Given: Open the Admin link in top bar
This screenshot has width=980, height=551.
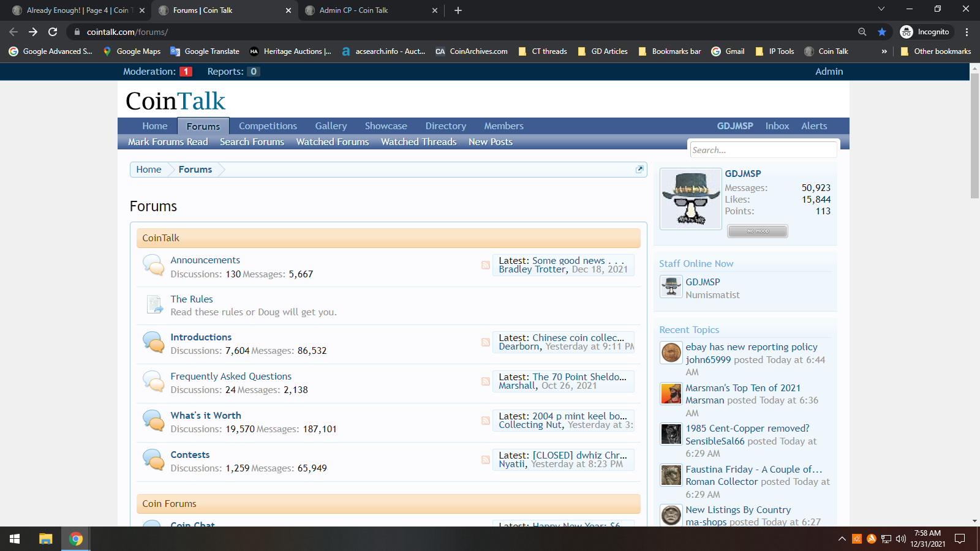Looking at the screenshot, I should click(x=829, y=72).
